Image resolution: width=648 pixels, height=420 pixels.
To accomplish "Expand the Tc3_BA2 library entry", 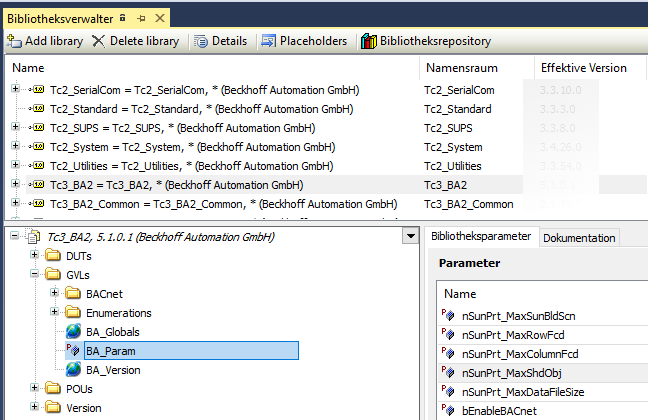I will click(15, 184).
